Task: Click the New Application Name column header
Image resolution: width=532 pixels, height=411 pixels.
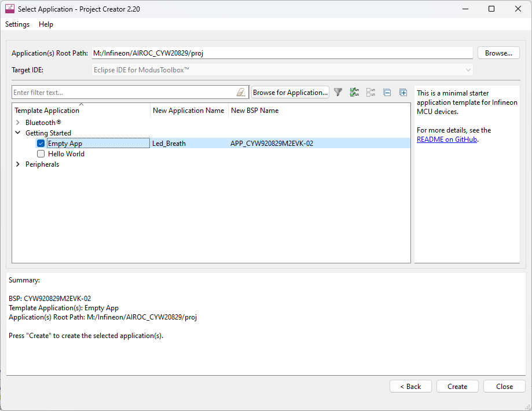Action: [189, 111]
